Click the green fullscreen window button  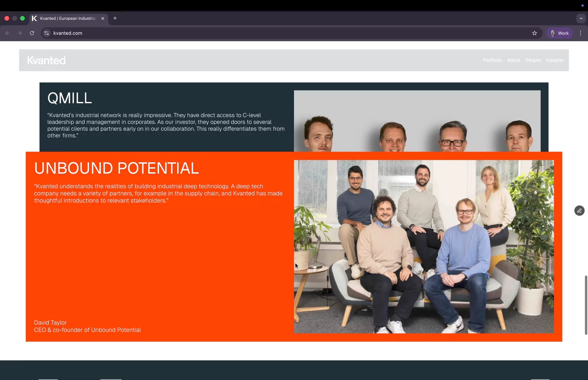coord(23,18)
